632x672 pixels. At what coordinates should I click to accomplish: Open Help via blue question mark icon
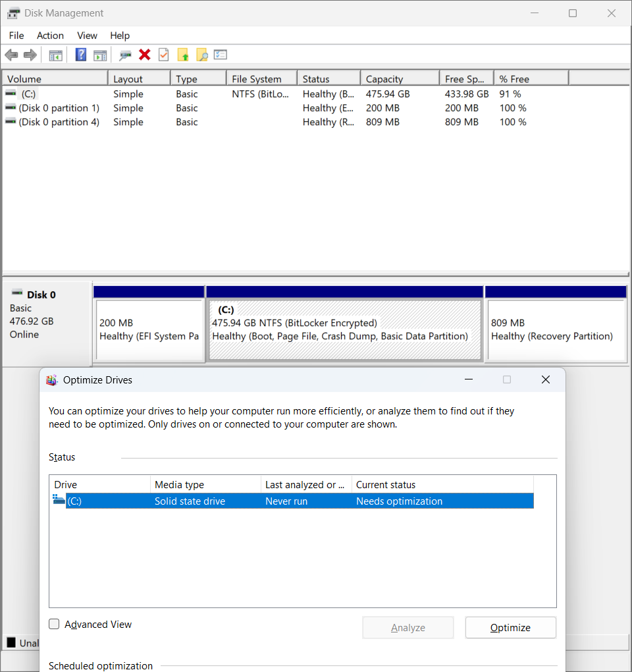pos(80,55)
